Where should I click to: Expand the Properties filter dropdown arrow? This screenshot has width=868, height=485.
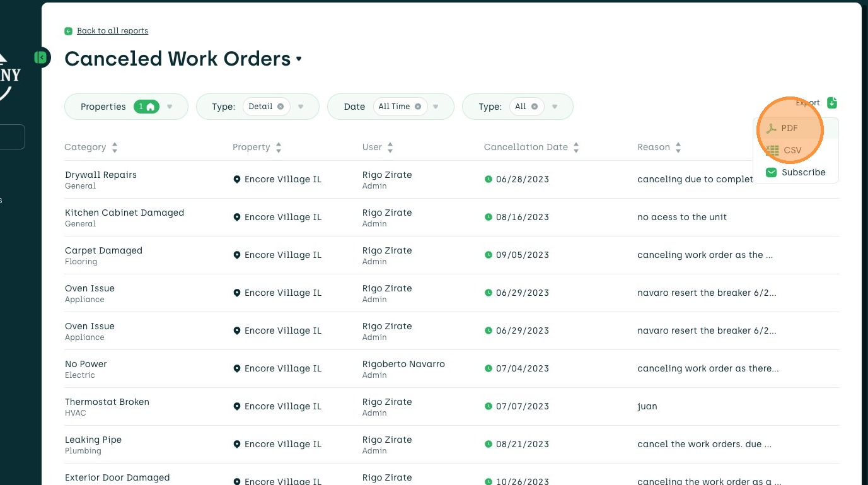(170, 107)
